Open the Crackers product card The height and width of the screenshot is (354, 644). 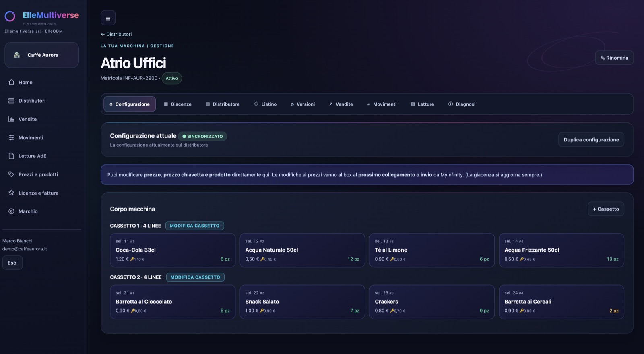[432, 302]
